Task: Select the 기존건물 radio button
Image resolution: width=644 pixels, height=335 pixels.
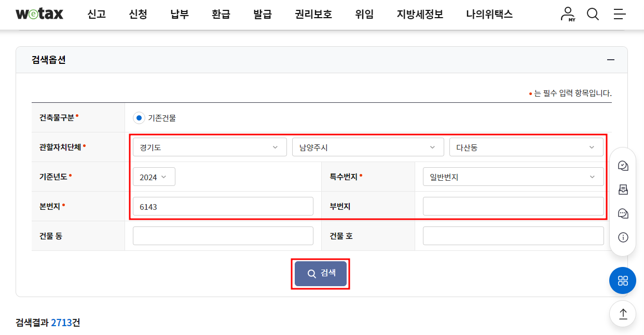Action: click(x=138, y=117)
